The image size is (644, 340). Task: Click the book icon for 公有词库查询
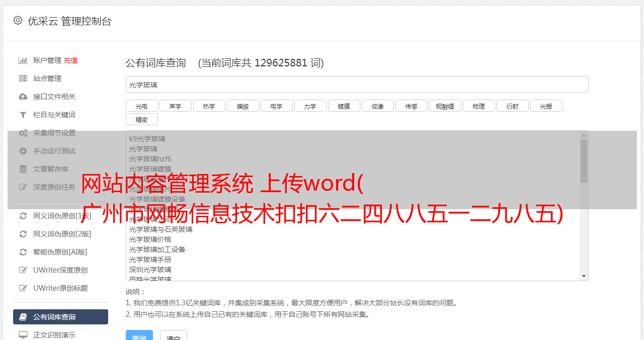[x=23, y=317]
